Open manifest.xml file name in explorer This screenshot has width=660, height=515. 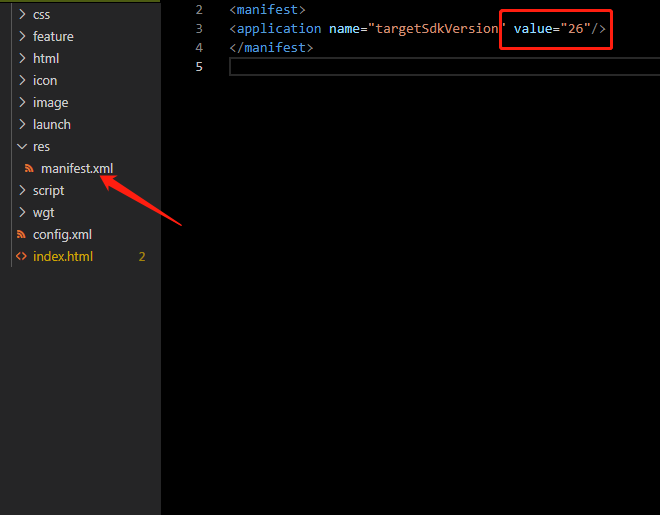click(x=77, y=168)
